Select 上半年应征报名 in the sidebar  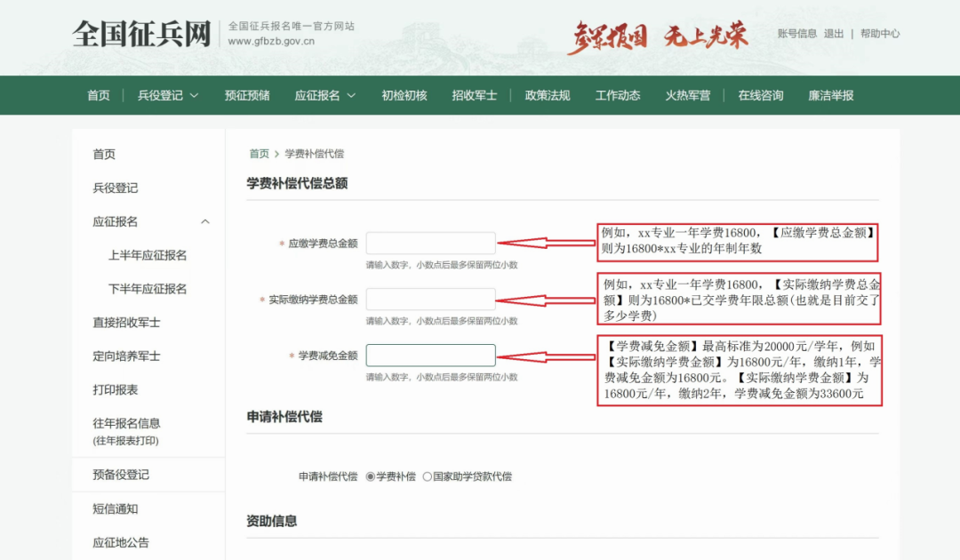click(148, 255)
